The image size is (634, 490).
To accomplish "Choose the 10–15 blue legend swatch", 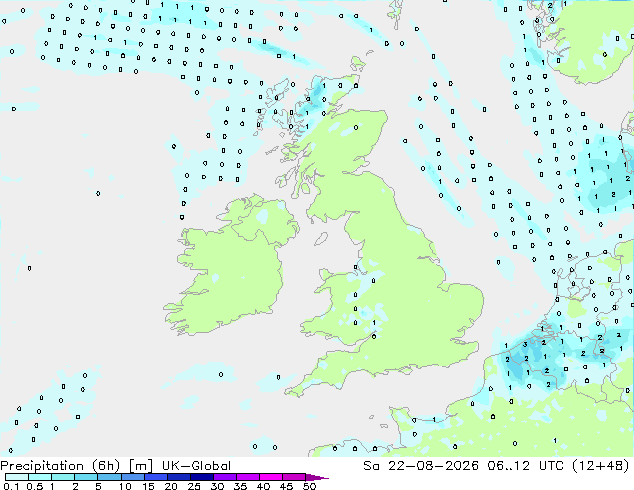I will [x=132, y=477].
